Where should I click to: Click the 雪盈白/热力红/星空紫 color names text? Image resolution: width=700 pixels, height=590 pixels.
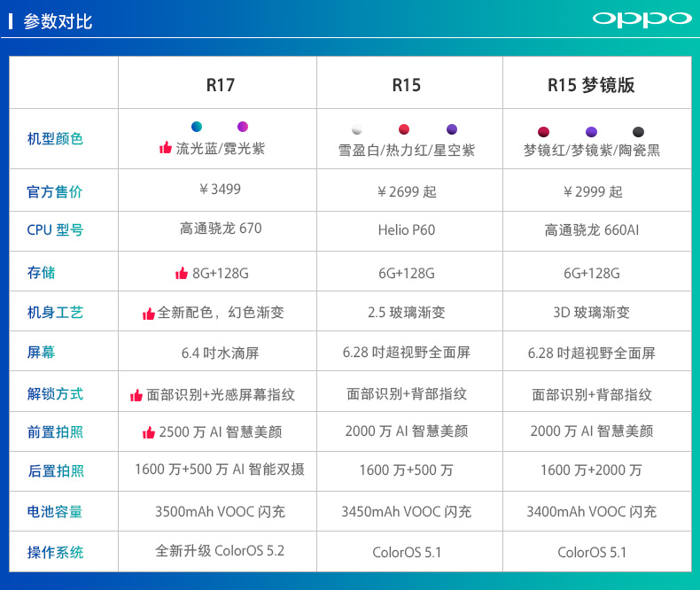click(x=406, y=151)
